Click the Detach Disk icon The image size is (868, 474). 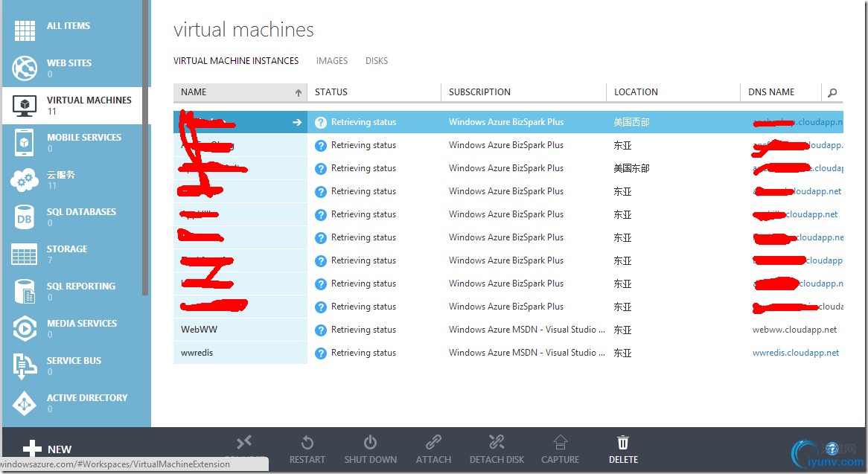point(497,442)
